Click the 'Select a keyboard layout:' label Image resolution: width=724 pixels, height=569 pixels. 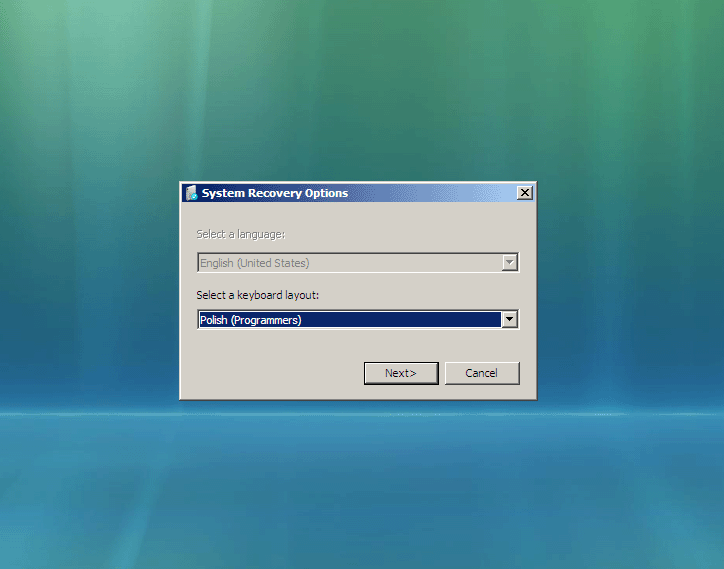(258, 295)
